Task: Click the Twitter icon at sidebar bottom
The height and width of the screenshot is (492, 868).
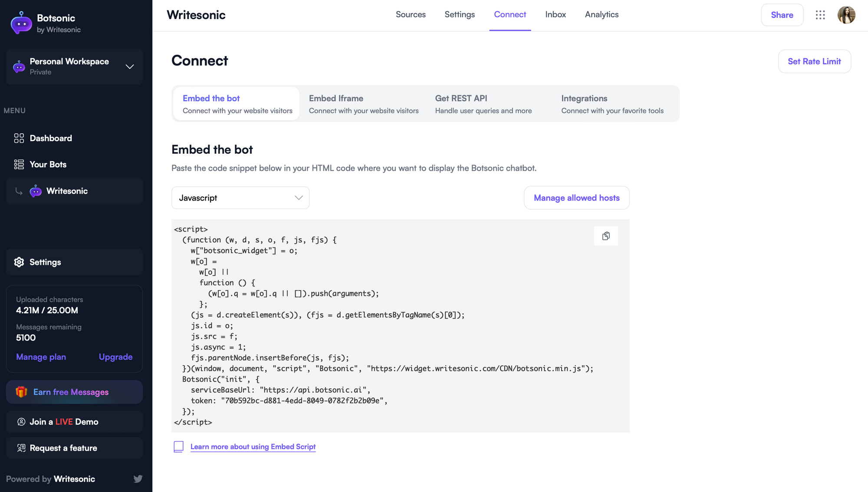Action: [138, 479]
